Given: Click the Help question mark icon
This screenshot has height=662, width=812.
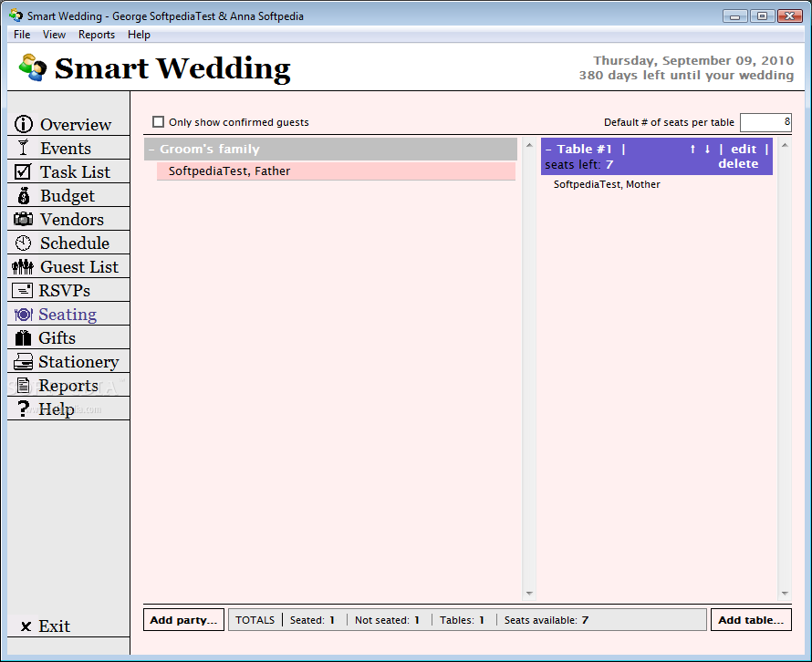Looking at the screenshot, I should click(x=24, y=409).
